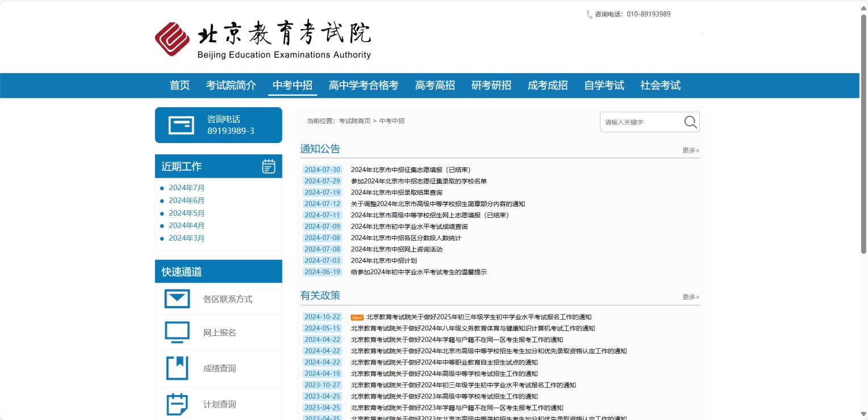Select 2024年5月 in 近期工作
868x420 pixels.
[x=186, y=213]
